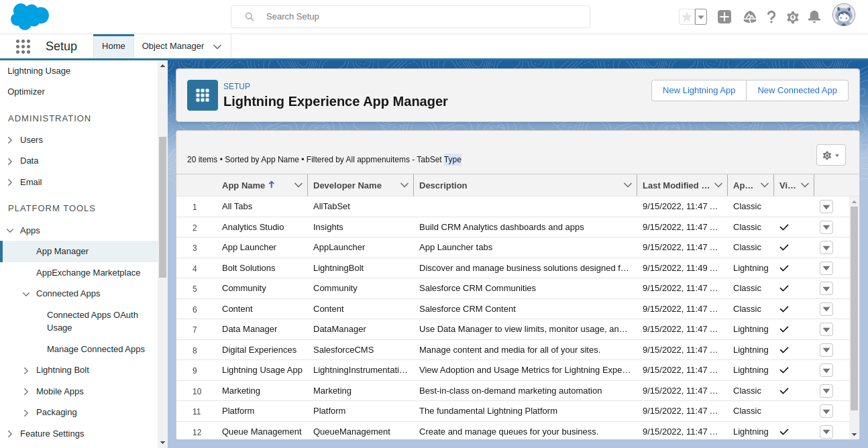Open Last Modified column options chevron

tap(718, 185)
